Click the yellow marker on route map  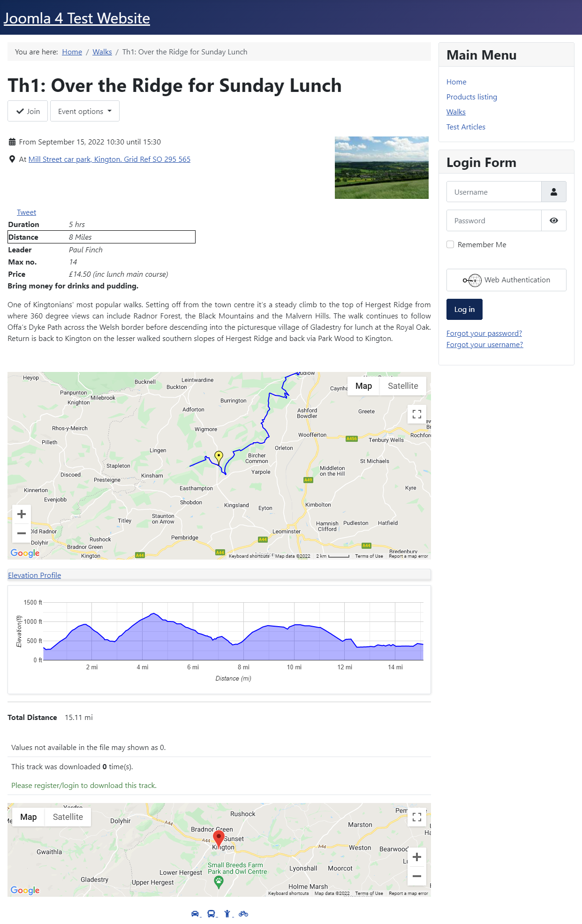coord(219,456)
